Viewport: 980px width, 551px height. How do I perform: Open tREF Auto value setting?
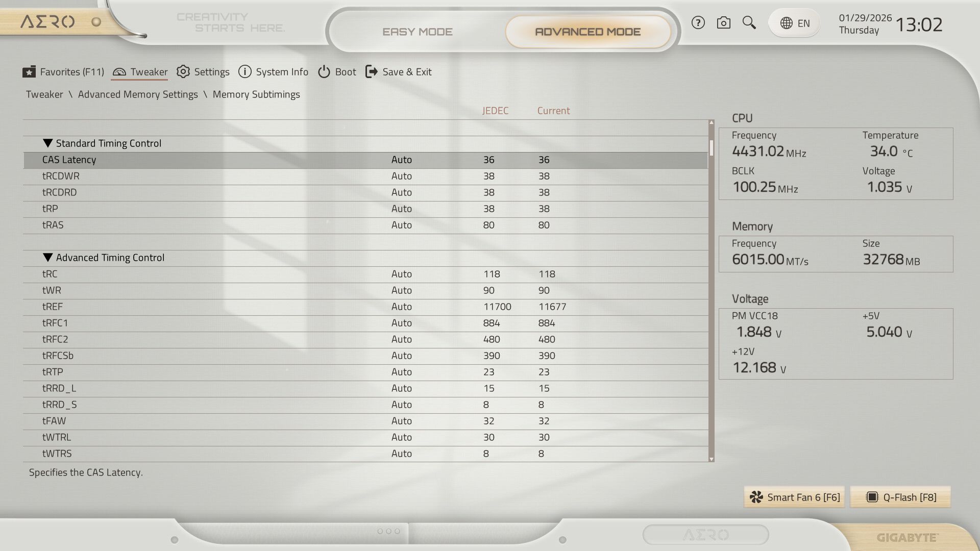401,307
